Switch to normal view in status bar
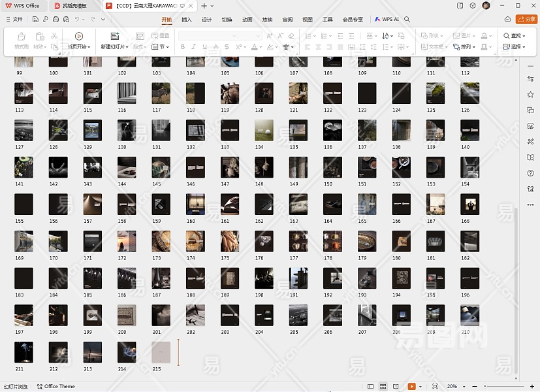The height and width of the screenshot is (392, 540). (x=371, y=387)
